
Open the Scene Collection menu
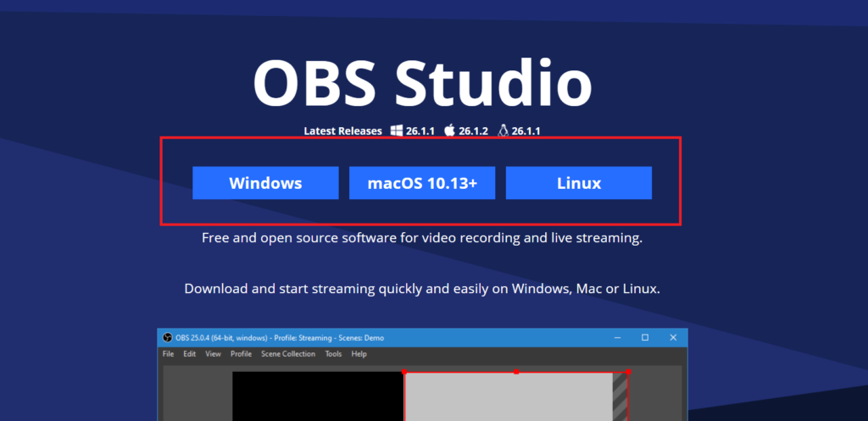point(288,354)
